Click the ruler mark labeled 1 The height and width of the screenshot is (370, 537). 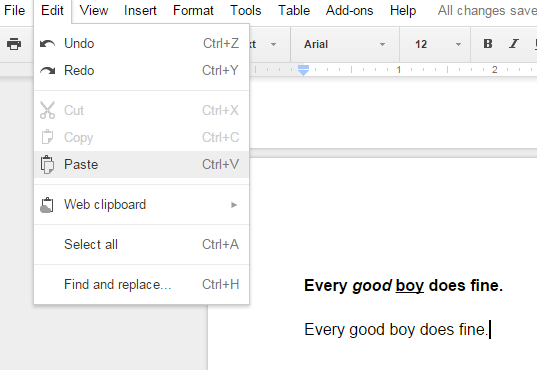(399, 70)
